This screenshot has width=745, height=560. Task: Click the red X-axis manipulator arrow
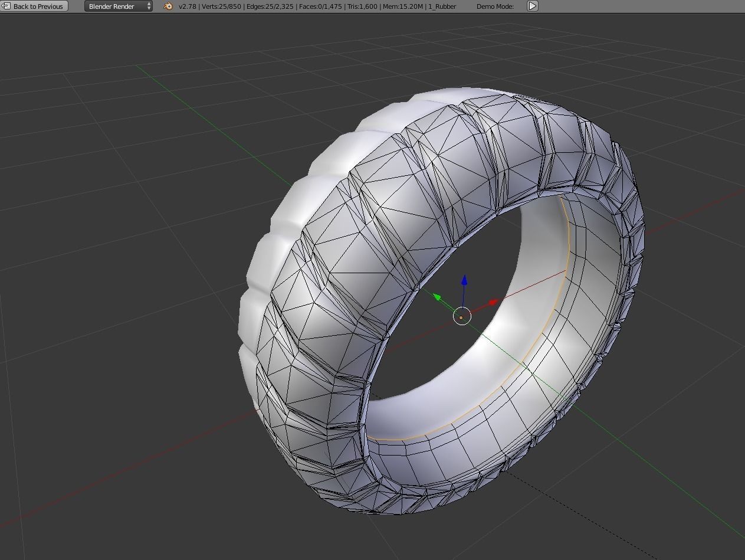494,303
